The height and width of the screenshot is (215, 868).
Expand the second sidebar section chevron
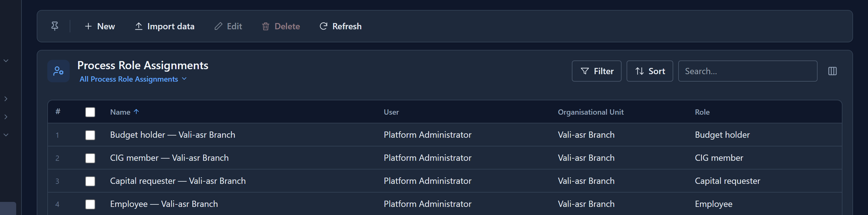pyautogui.click(x=6, y=98)
